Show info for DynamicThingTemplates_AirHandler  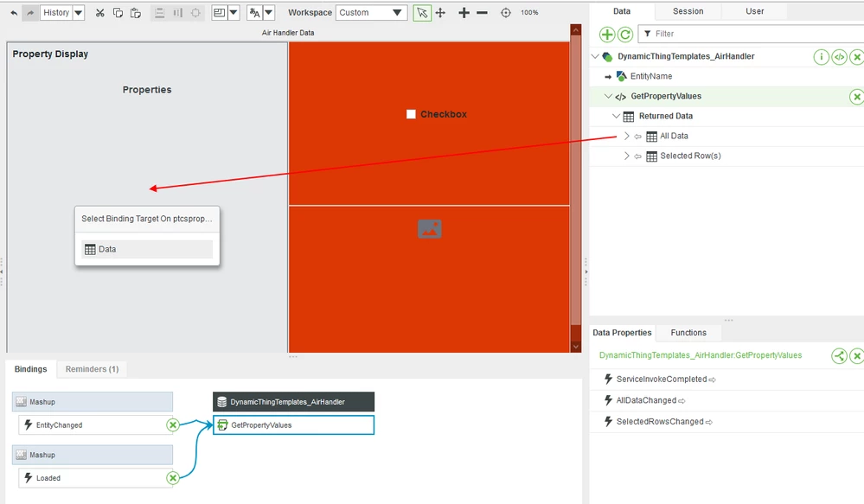click(x=821, y=57)
